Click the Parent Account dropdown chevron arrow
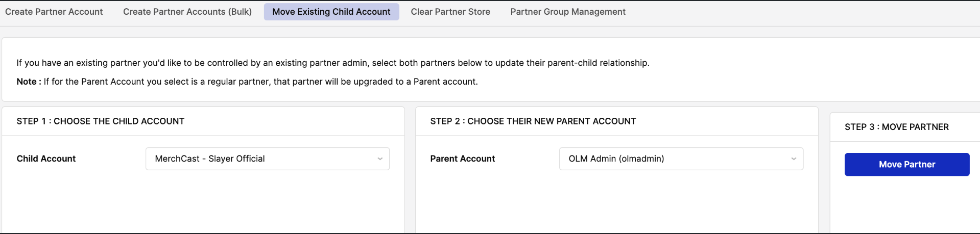The width and height of the screenshot is (980, 234). click(794, 159)
